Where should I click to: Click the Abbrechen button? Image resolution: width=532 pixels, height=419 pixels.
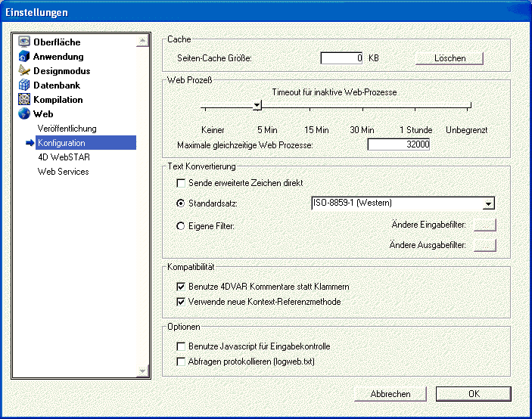pos(390,394)
